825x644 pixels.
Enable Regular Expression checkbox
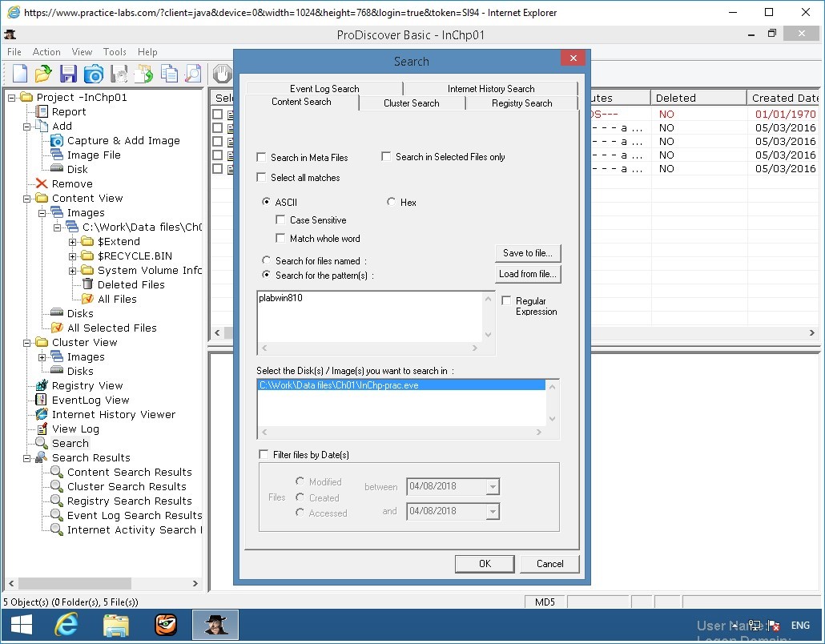(x=506, y=300)
